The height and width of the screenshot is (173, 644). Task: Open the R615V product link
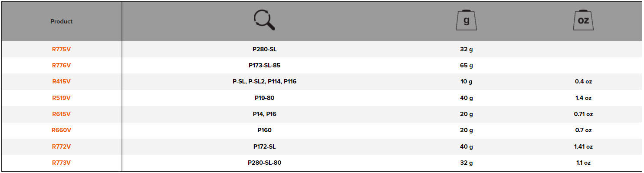click(61, 114)
